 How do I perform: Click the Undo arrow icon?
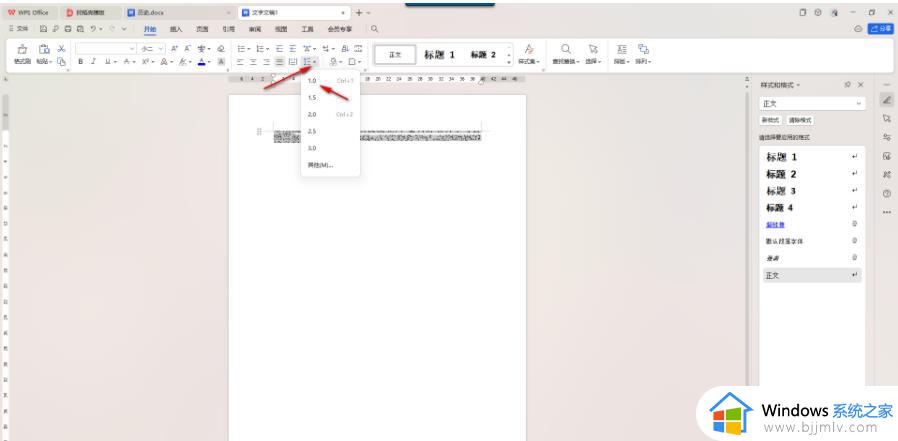[93, 29]
